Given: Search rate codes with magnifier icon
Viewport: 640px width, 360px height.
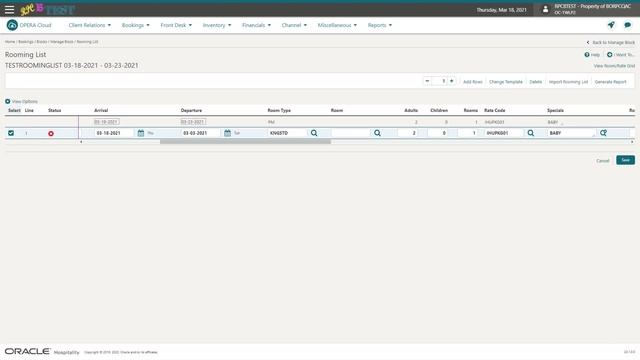Looking at the screenshot, I should [x=531, y=133].
